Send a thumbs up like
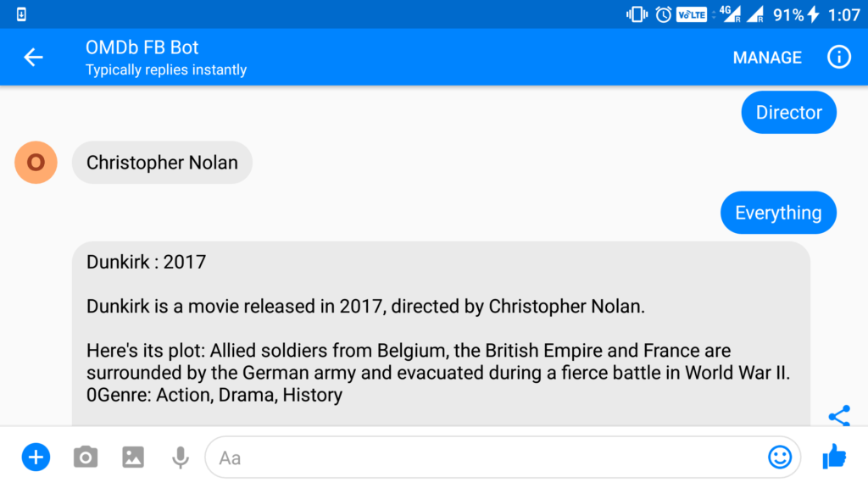Viewport: 868px width, 488px height. coord(834,457)
